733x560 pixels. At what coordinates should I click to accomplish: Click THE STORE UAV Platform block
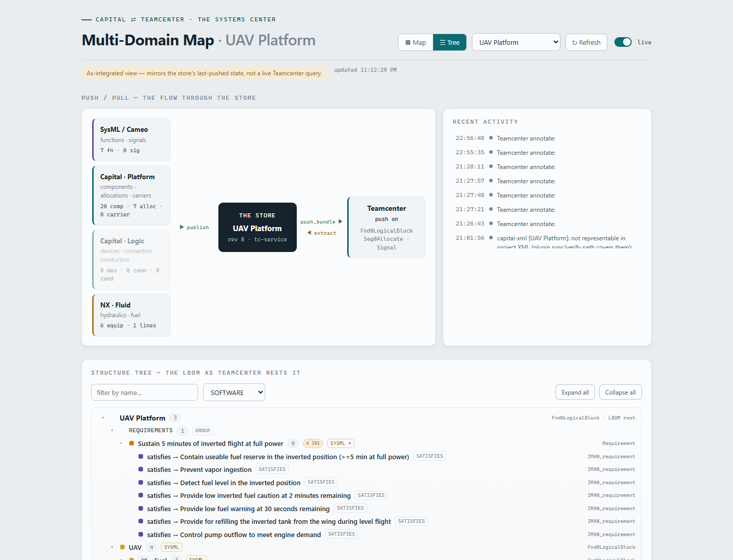point(258,227)
